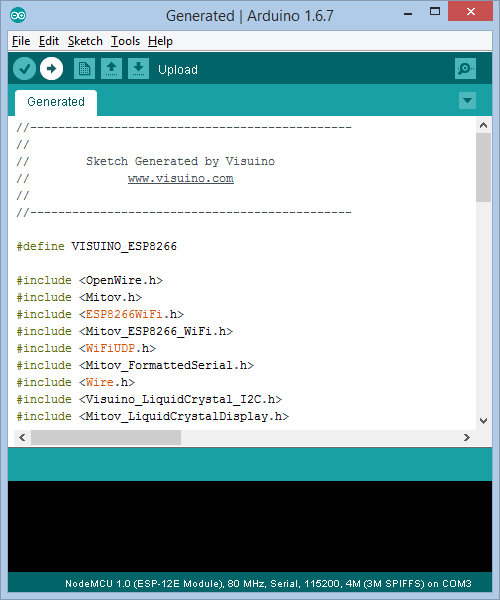500x600 pixels.
Task: Open the Tools menu
Action: point(125,41)
